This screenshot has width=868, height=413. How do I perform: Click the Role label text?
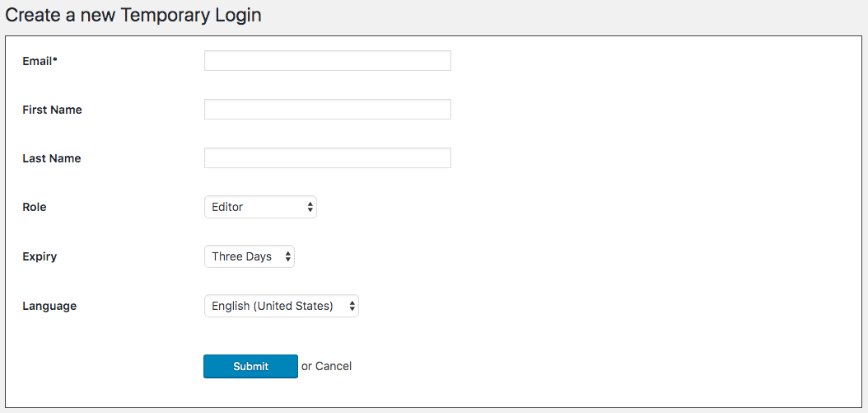35,207
